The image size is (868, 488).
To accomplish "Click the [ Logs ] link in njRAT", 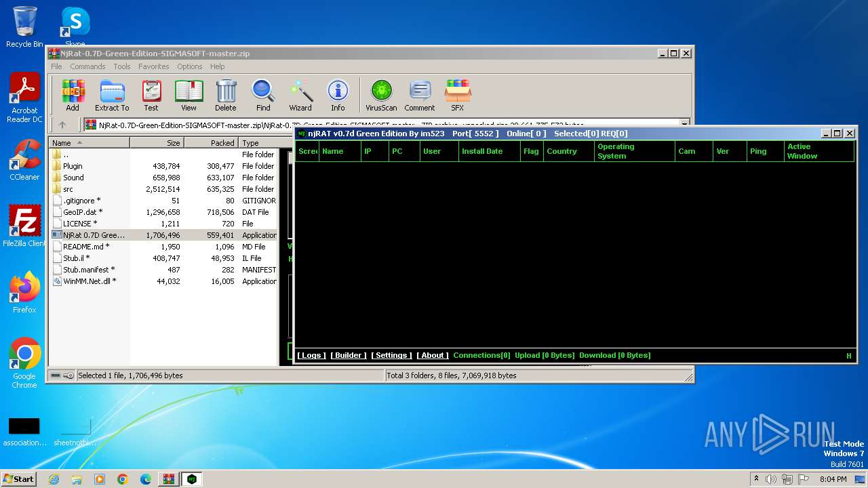I will click(x=311, y=355).
